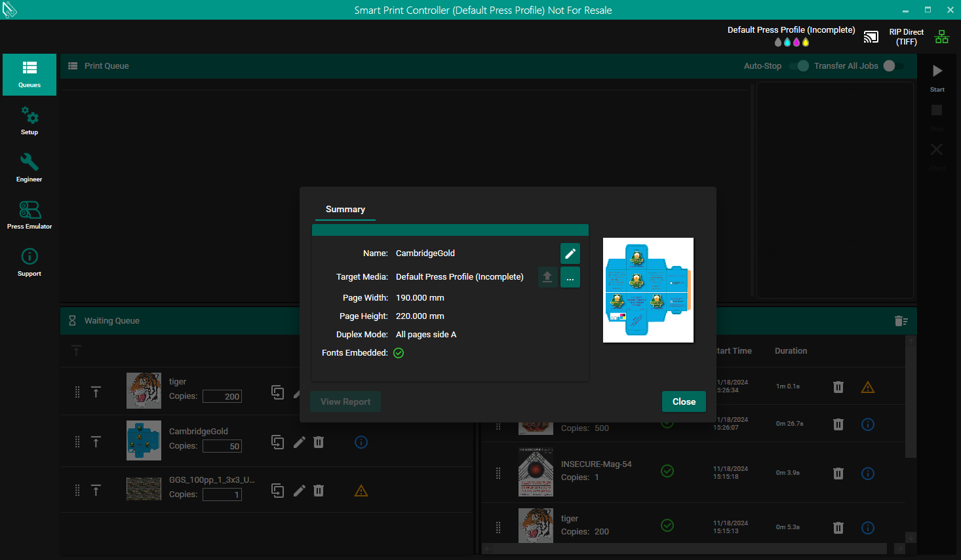Click copies field for tiger job
The width and height of the screenshot is (961, 560).
(222, 396)
